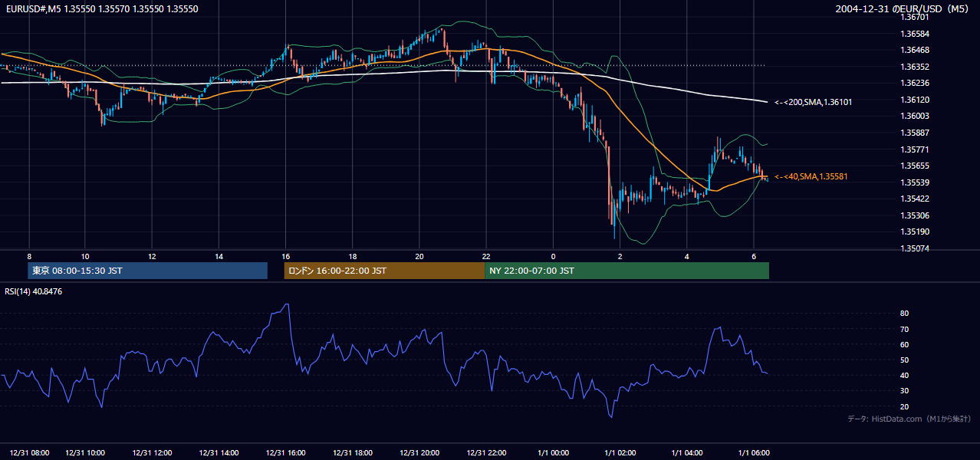Click the 60 level on the RSI scale
Viewport: 980px width, 460px height.
tap(904, 344)
